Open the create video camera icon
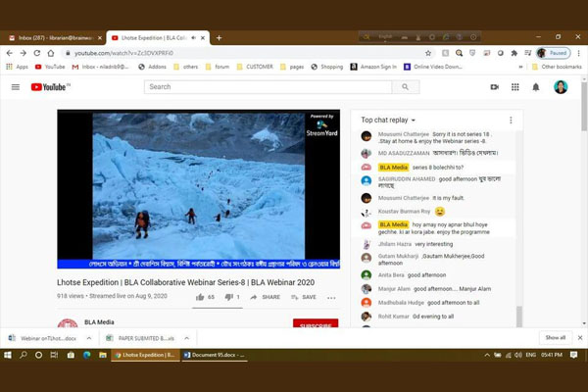This screenshot has width=588, height=392. tap(494, 87)
